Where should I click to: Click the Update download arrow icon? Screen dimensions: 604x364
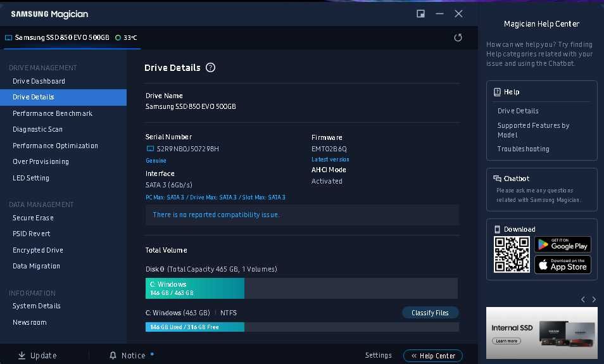tap(22, 355)
